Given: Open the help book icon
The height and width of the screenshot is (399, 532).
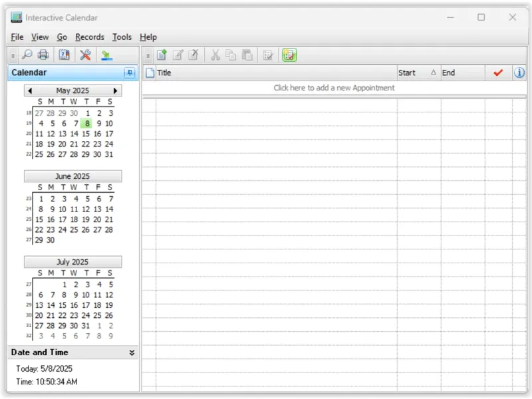Looking at the screenshot, I should pyautogui.click(x=64, y=55).
